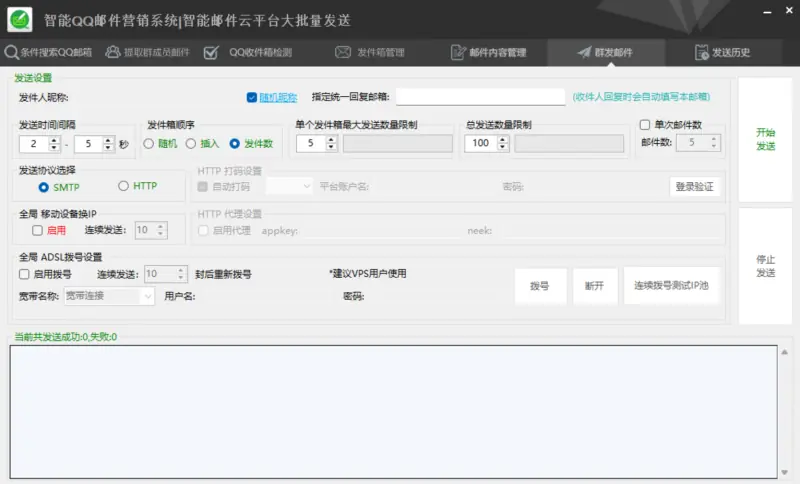
Task: Enable 单次邮件数 checkbox
Action: [645, 125]
